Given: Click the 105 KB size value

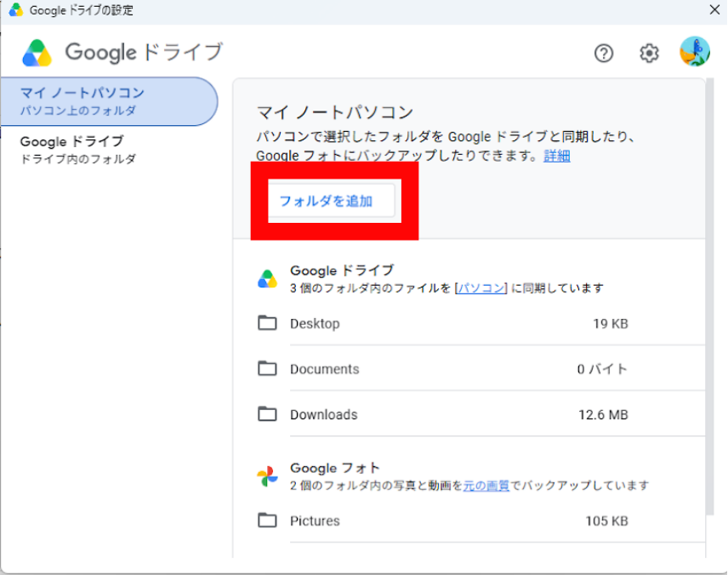Looking at the screenshot, I should pos(606,521).
